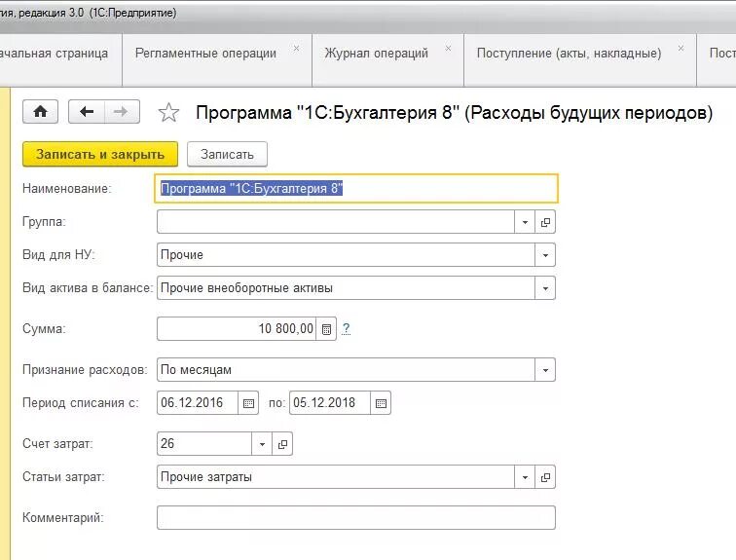The image size is (736, 560).
Task: Click the По месяцам field
Action: click(x=346, y=370)
